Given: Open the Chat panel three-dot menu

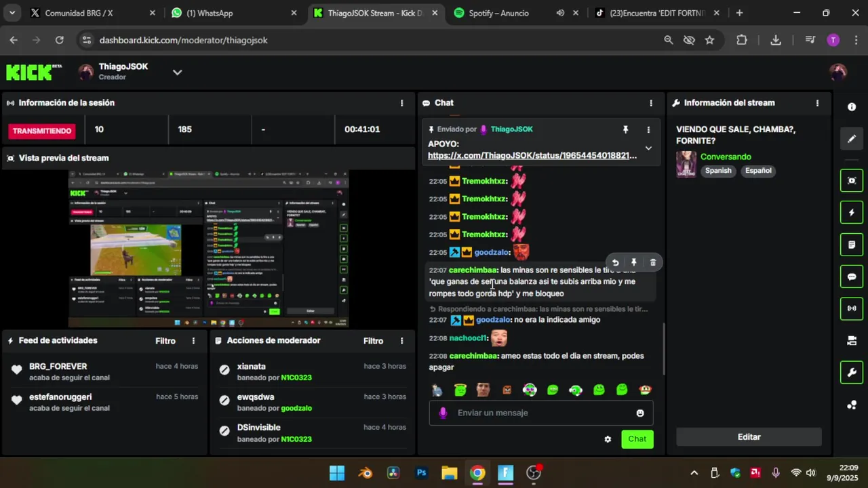Looking at the screenshot, I should pyautogui.click(x=651, y=103).
